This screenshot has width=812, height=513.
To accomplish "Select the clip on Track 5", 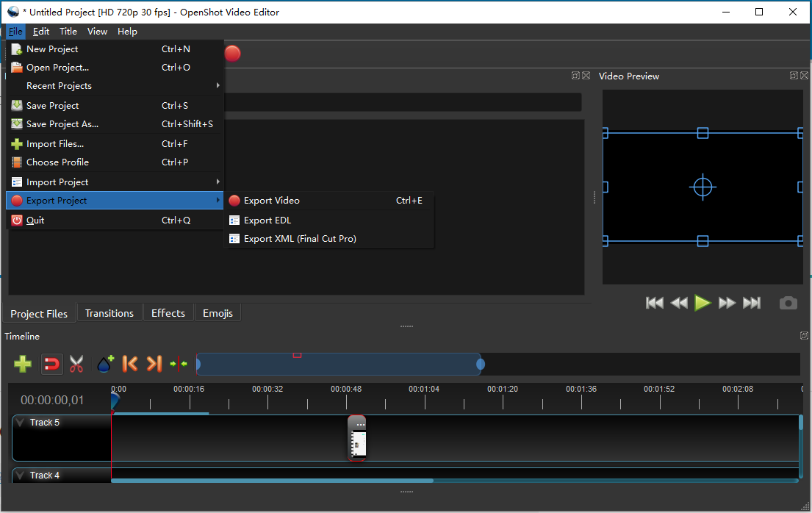I will (357, 438).
